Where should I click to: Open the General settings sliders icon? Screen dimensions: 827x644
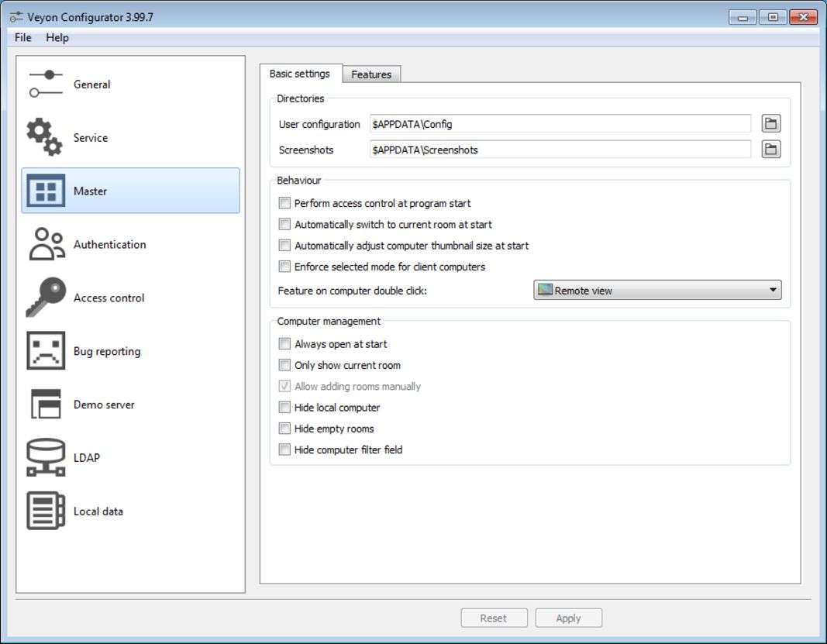pos(46,84)
